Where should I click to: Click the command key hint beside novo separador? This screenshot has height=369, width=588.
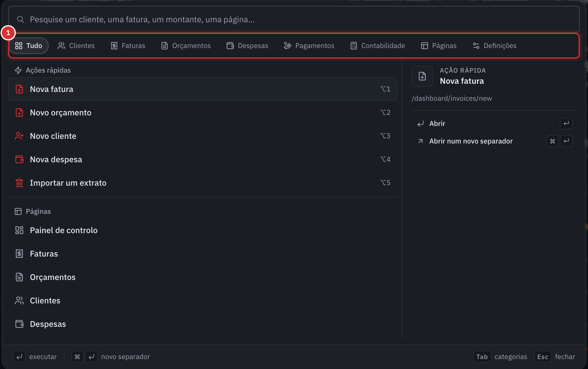[x=77, y=357]
